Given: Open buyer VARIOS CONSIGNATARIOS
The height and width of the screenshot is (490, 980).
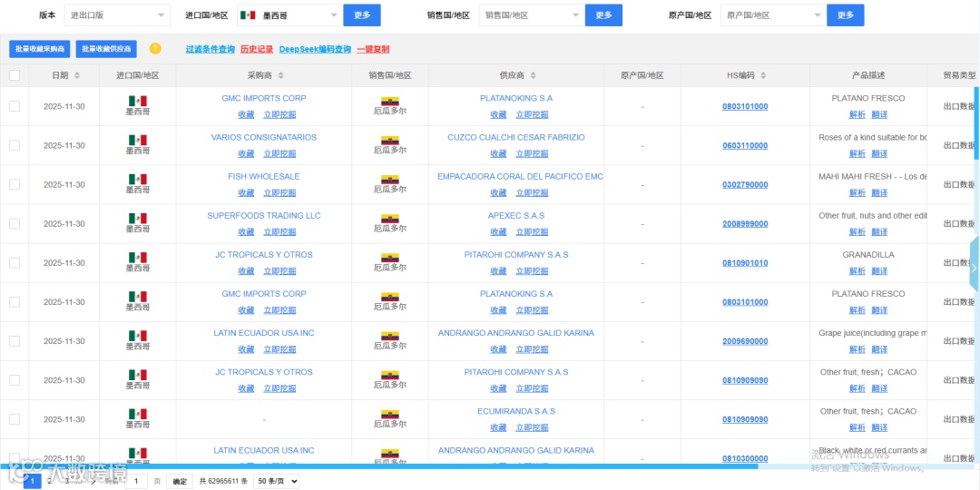Looking at the screenshot, I should (264, 138).
